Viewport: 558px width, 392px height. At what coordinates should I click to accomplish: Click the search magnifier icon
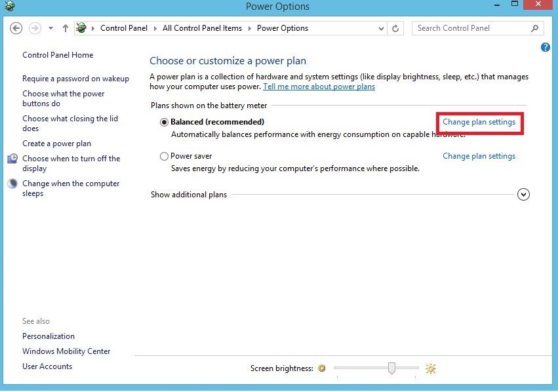tap(535, 28)
